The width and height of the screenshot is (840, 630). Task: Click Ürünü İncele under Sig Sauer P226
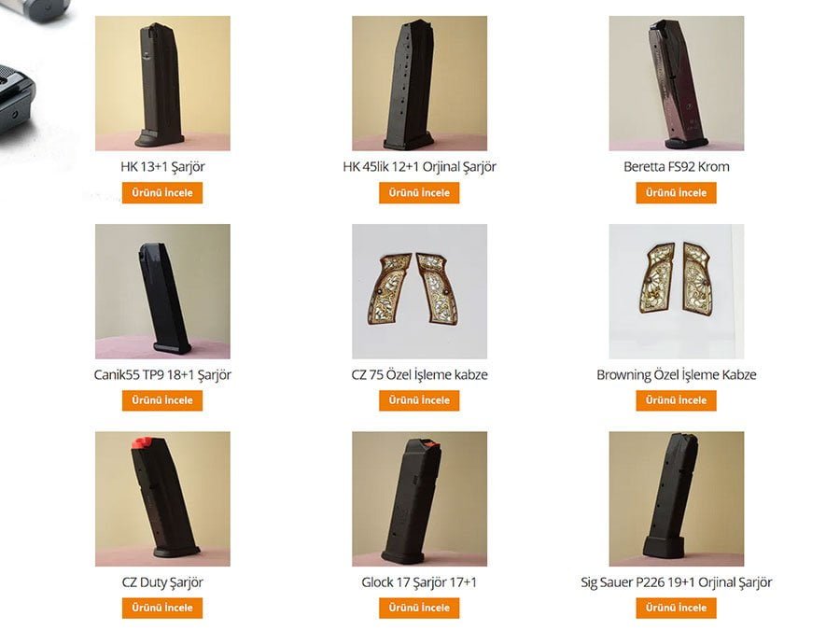(x=676, y=608)
